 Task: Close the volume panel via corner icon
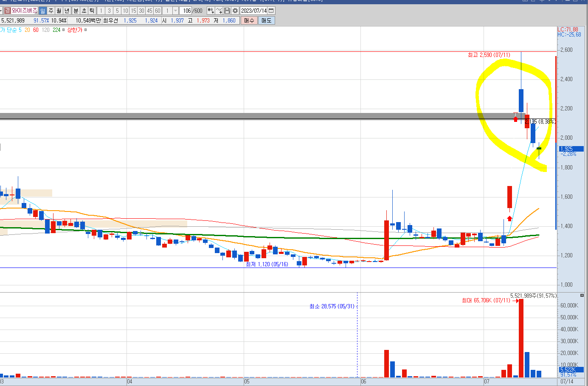coord(582,295)
